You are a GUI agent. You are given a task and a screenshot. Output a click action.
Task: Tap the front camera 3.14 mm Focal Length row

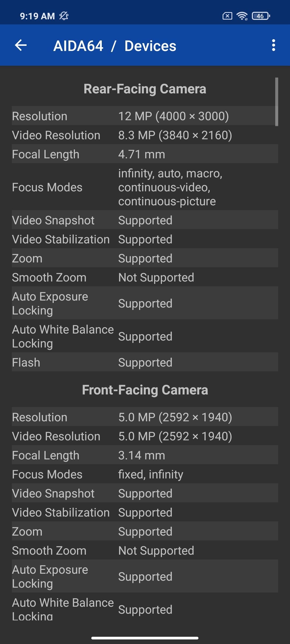(x=145, y=455)
